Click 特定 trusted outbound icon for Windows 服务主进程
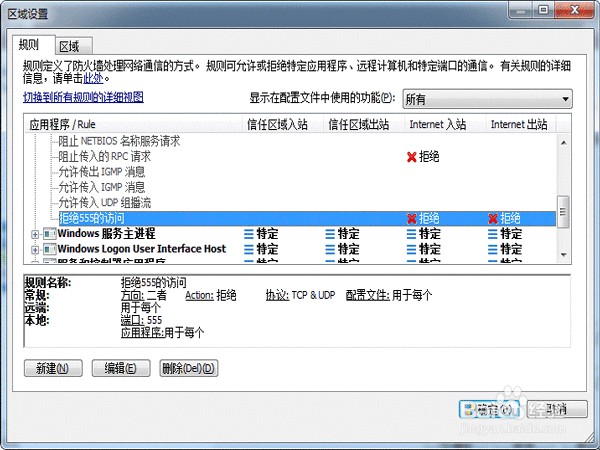600x450 pixels. 330,234
